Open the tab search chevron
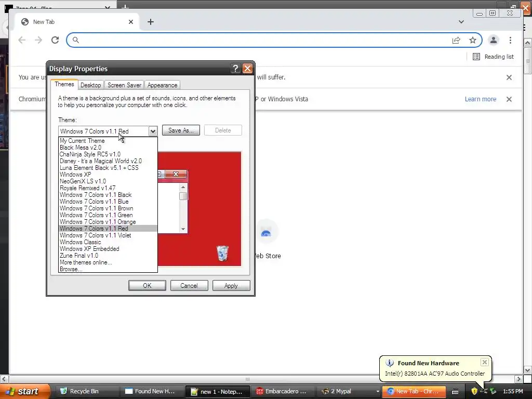This screenshot has height=399, width=532. 461,22
